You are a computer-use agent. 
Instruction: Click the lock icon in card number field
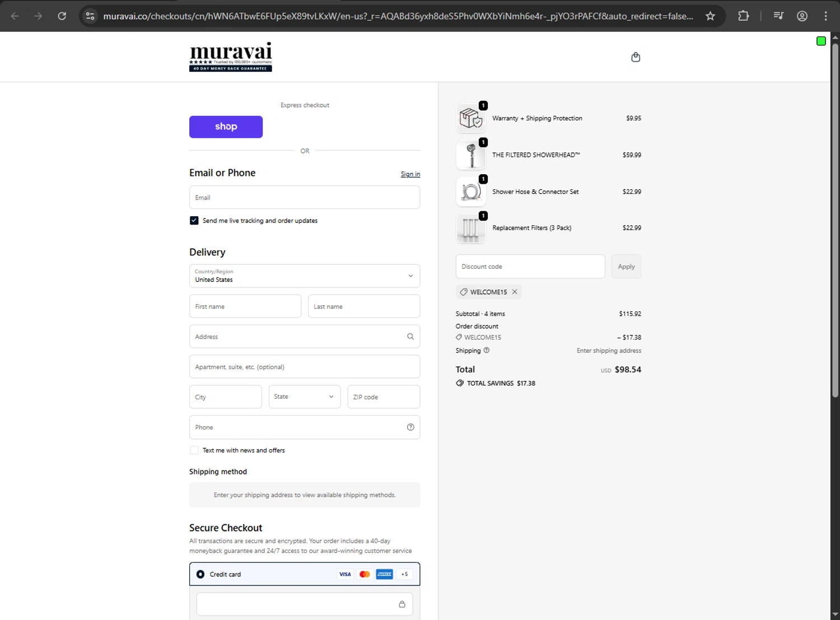click(x=402, y=604)
